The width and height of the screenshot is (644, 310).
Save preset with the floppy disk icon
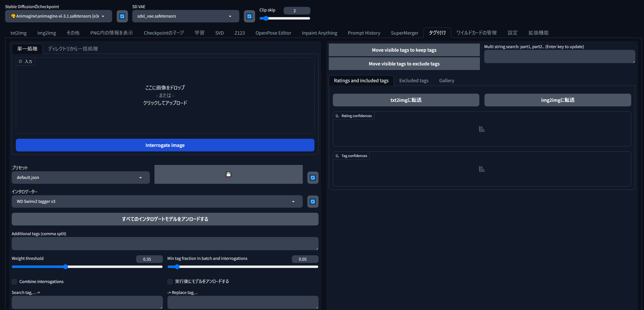228,174
